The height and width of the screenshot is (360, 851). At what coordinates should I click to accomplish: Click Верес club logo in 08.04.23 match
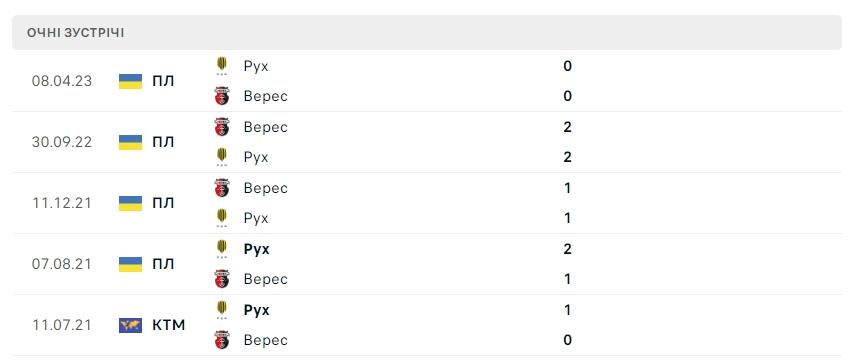tap(222, 96)
